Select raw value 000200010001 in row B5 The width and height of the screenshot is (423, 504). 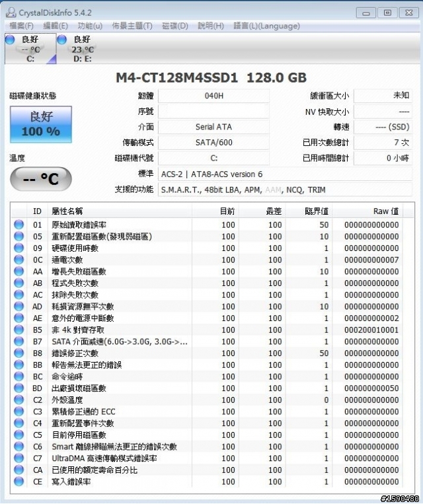pyautogui.click(x=371, y=330)
